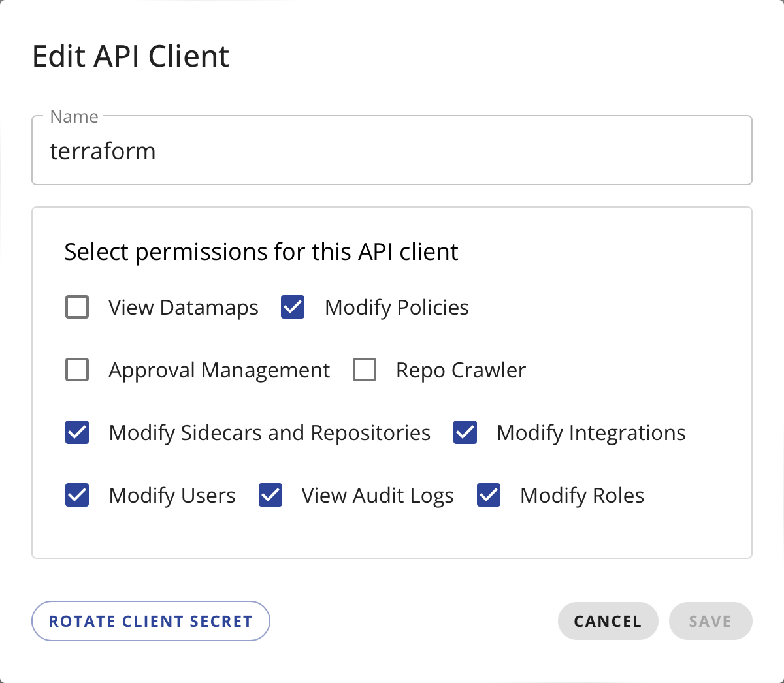Image resolution: width=784 pixels, height=683 pixels.
Task: Focus the Name field containing terraform
Action: [392, 151]
